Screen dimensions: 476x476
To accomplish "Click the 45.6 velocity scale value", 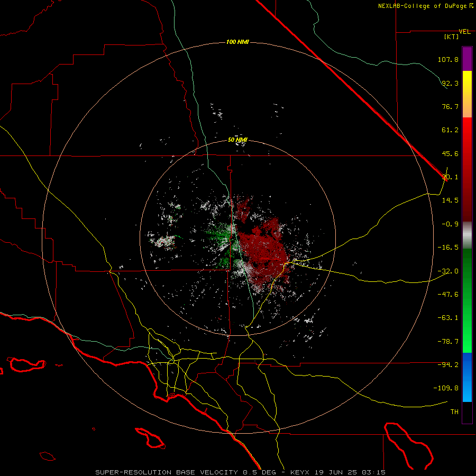I will coord(450,153).
